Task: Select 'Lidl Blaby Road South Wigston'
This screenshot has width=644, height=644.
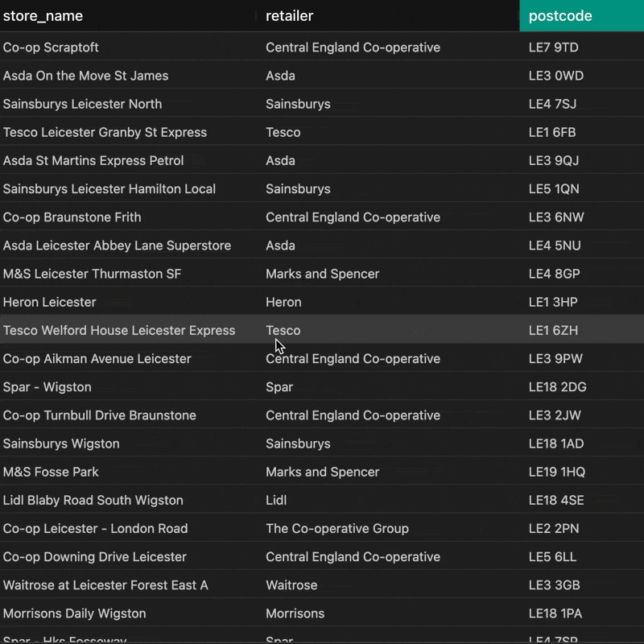Action: pyautogui.click(x=93, y=501)
